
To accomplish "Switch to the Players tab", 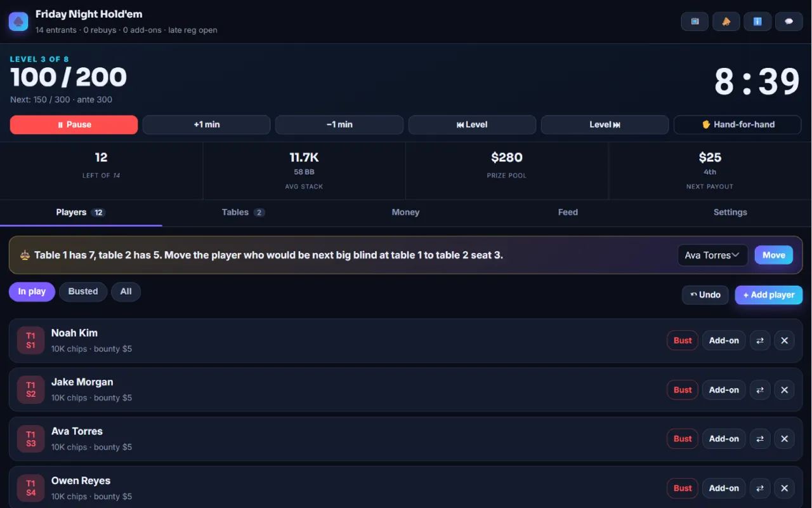I will (81, 213).
